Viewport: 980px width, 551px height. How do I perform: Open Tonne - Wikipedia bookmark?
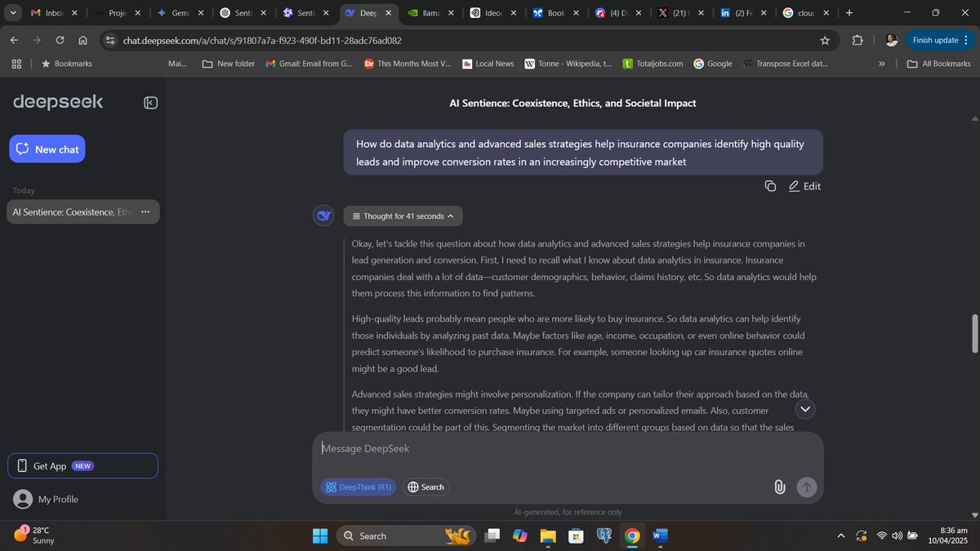pyautogui.click(x=568, y=64)
